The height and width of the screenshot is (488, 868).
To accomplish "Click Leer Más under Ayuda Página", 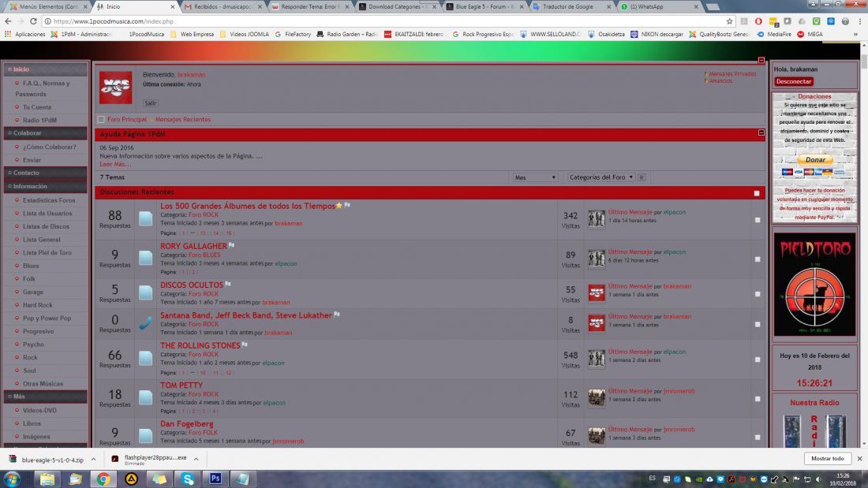I will pos(115,164).
